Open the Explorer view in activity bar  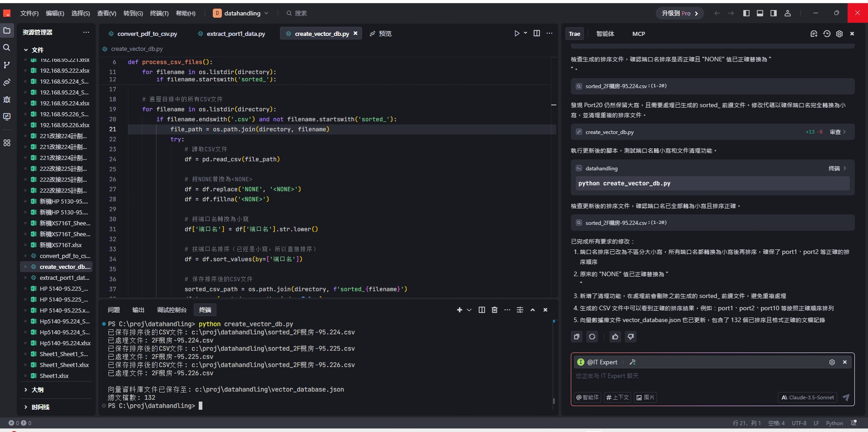7,30
